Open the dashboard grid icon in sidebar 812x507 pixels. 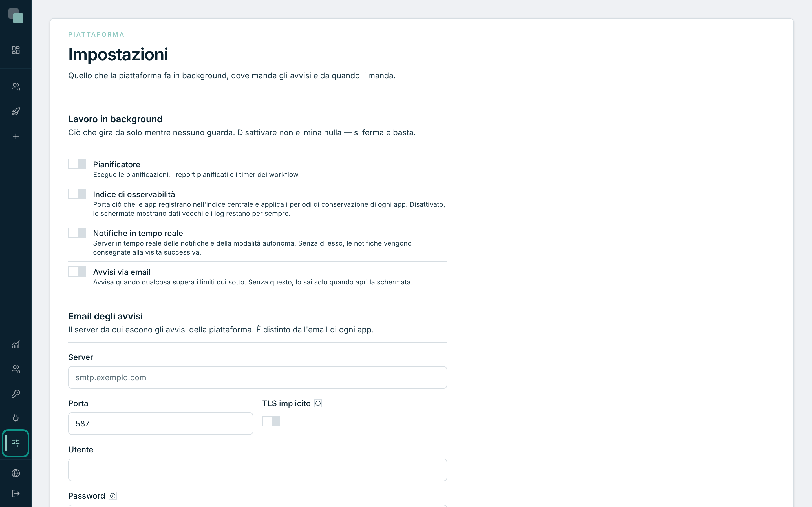(x=16, y=50)
